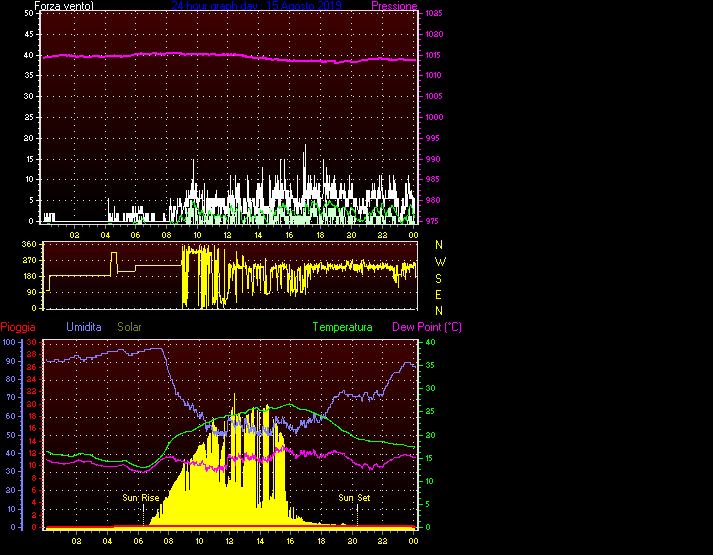713x555 pixels.
Task: Click the red '26' rain axis value
Action: (x=32, y=367)
